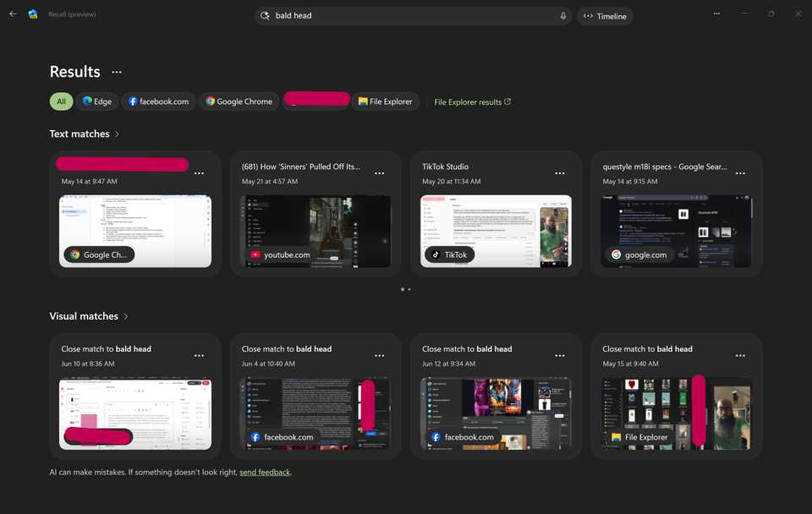Click the TikTok badge on TikTok Studio result
The image size is (812, 514).
(x=448, y=254)
